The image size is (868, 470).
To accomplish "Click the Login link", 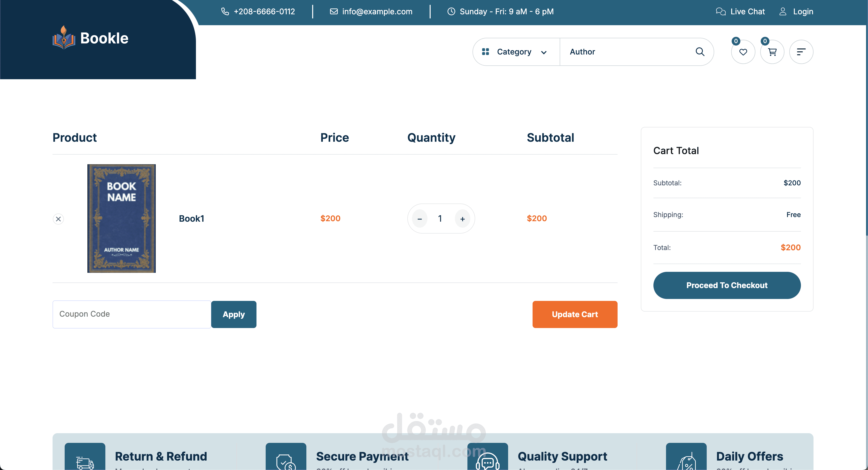I will coord(797,11).
